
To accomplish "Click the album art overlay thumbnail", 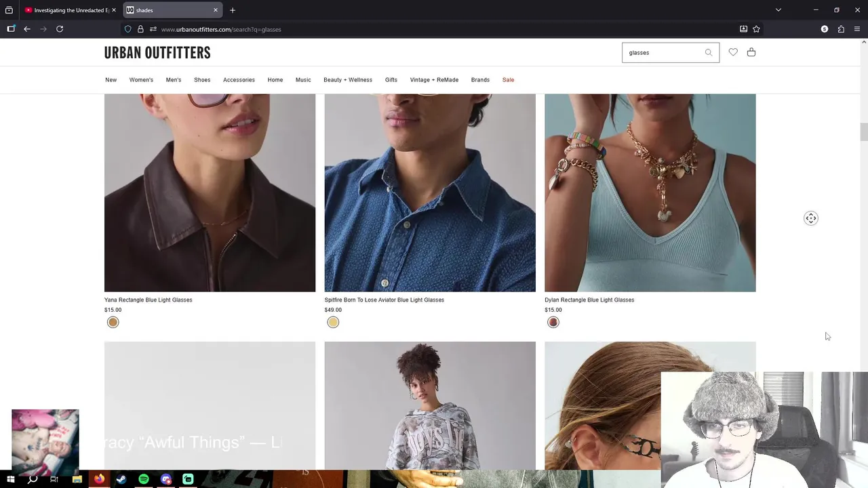I will click(45, 443).
